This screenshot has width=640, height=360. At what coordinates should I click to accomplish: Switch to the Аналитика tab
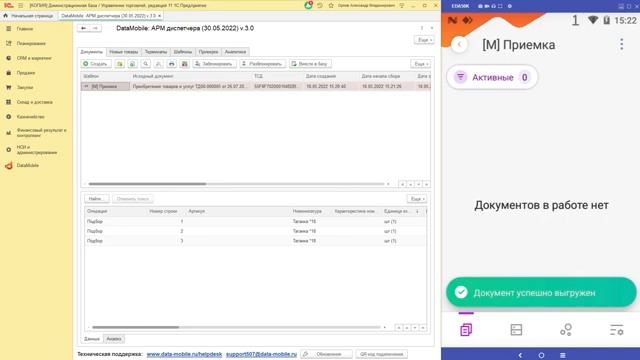tap(236, 52)
